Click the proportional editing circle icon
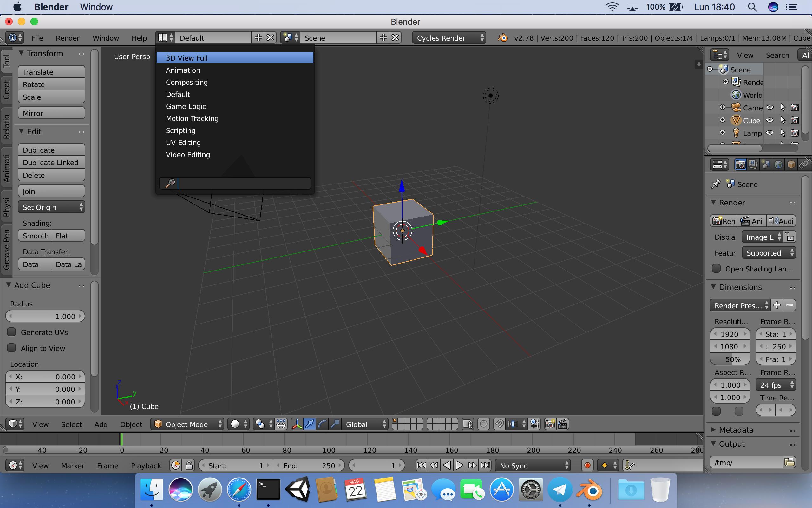 483,424
